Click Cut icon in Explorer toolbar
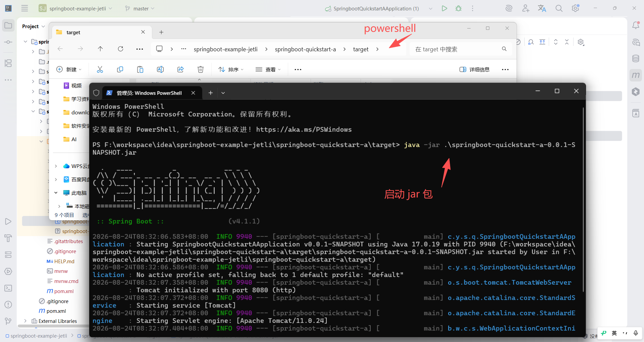Image resolution: width=644 pixels, height=342 pixels. (x=100, y=69)
